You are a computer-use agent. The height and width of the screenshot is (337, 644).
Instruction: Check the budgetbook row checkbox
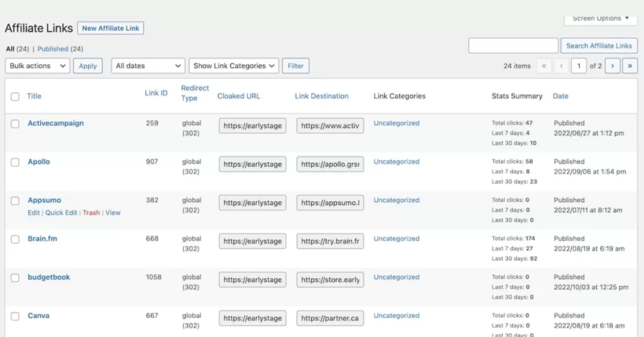click(15, 278)
